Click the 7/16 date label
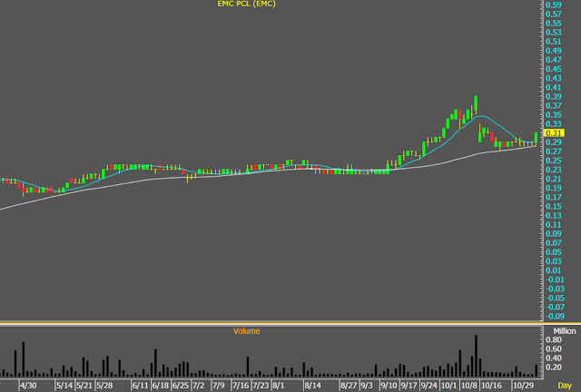581x392 pixels. 240,386
